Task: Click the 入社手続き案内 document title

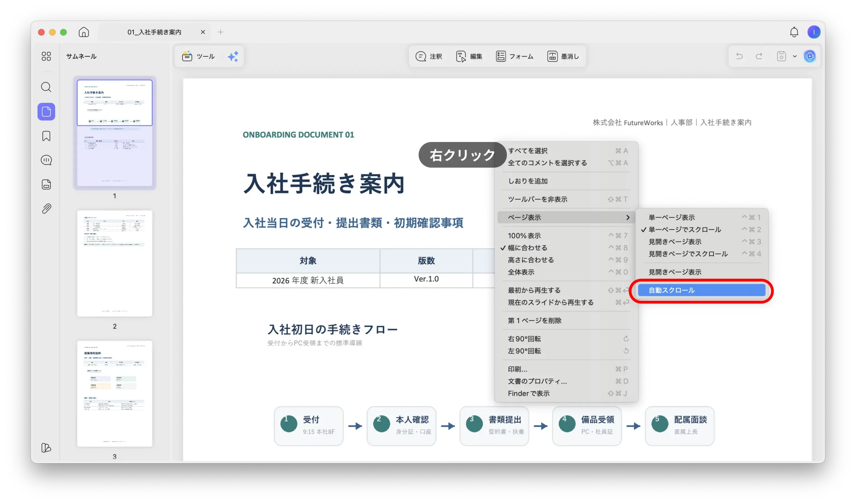Action: click(x=324, y=184)
